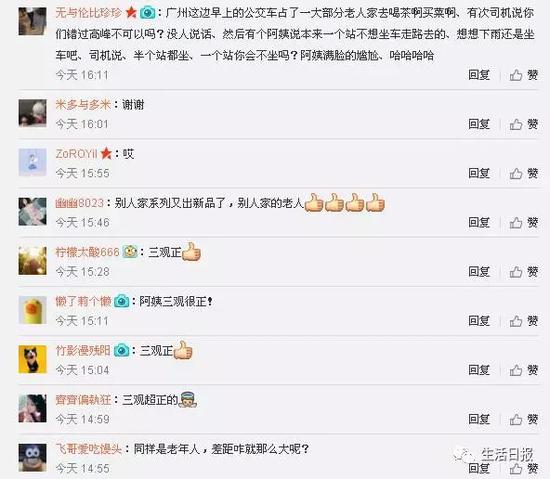Like 柠檬太酸666's comment
This screenshot has width=550, height=479.
524,272
